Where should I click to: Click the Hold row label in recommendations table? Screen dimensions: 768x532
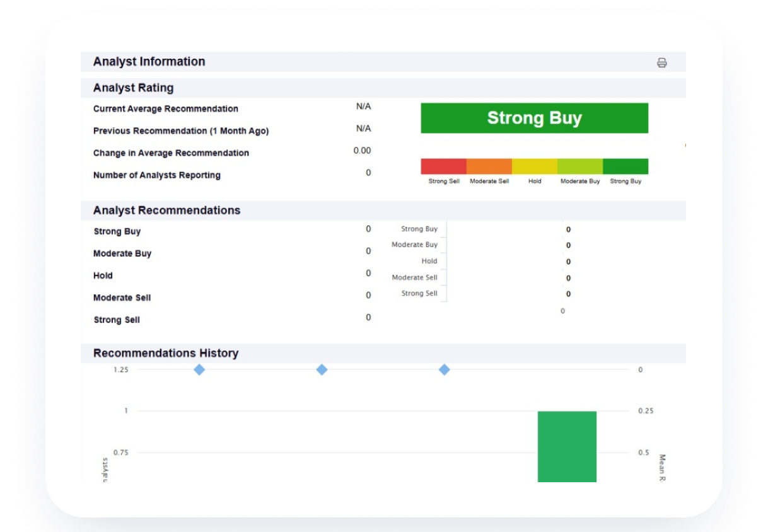coord(103,275)
